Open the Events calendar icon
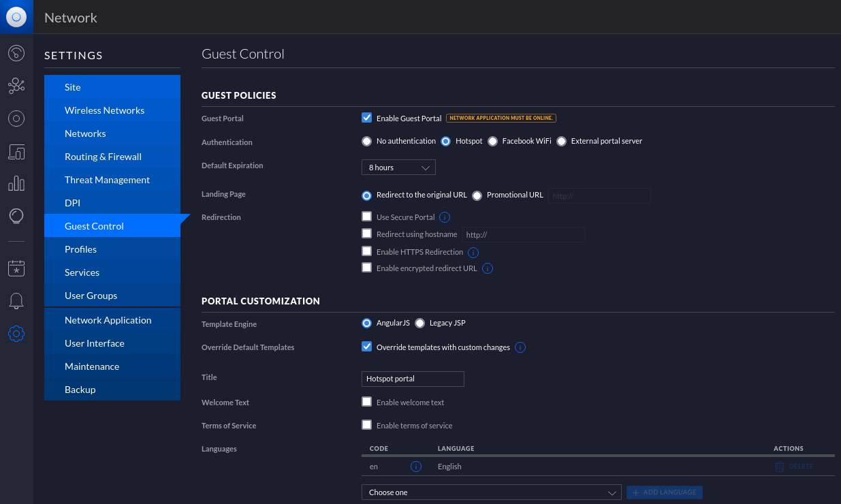This screenshot has width=841, height=504. coord(16,268)
